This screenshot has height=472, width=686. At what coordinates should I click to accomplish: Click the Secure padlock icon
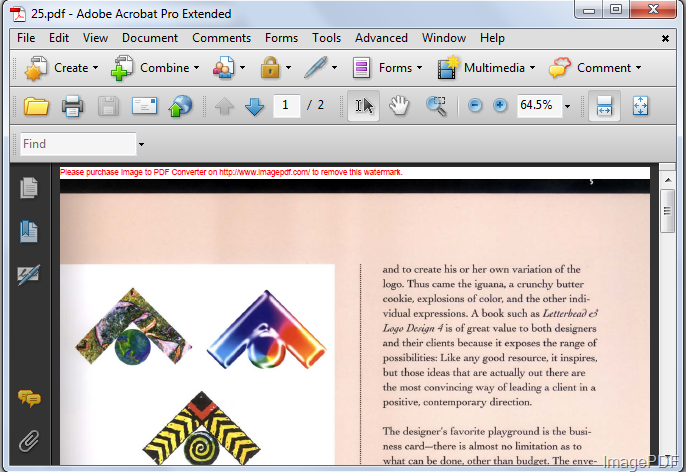coord(270,68)
